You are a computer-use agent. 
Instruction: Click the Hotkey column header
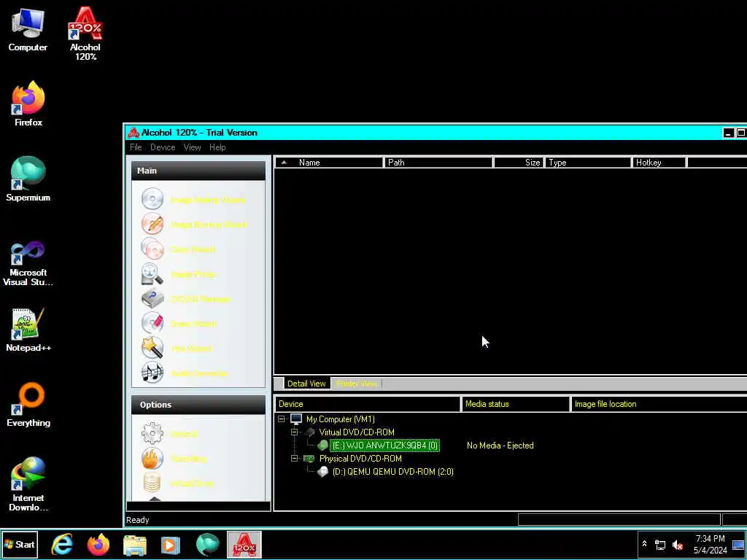tap(659, 163)
